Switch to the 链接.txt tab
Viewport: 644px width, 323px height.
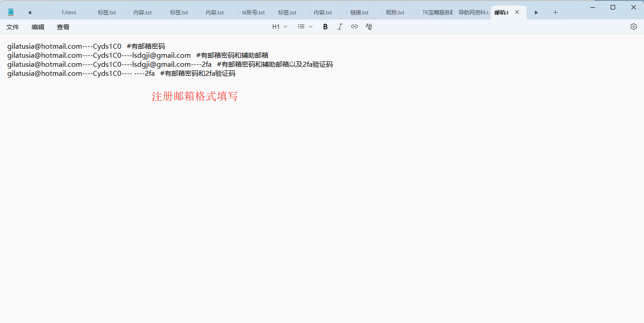pyautogui.click(x=359, y=13)
